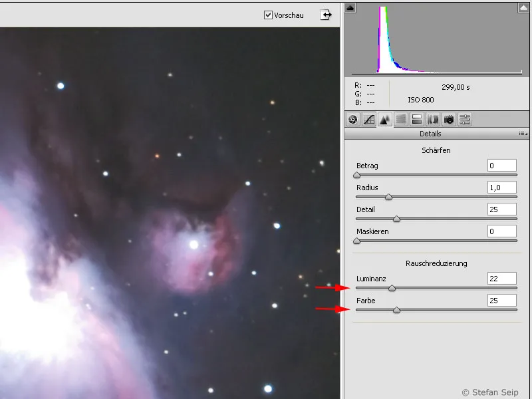Toggle the highlight clipping warning triangle
Image resolution: width=532 pixels, height=399 pixels.
523,8
